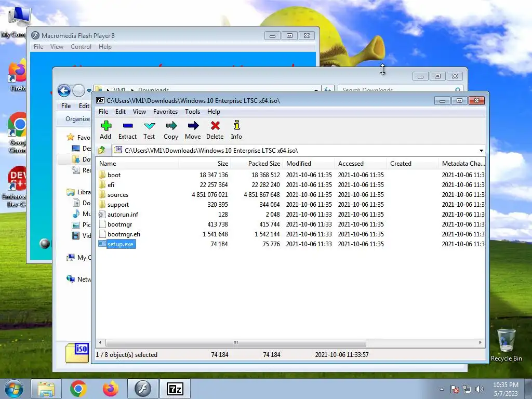Select the autorun.inf file
Screen dimensions: 532x399
point(118,214)
